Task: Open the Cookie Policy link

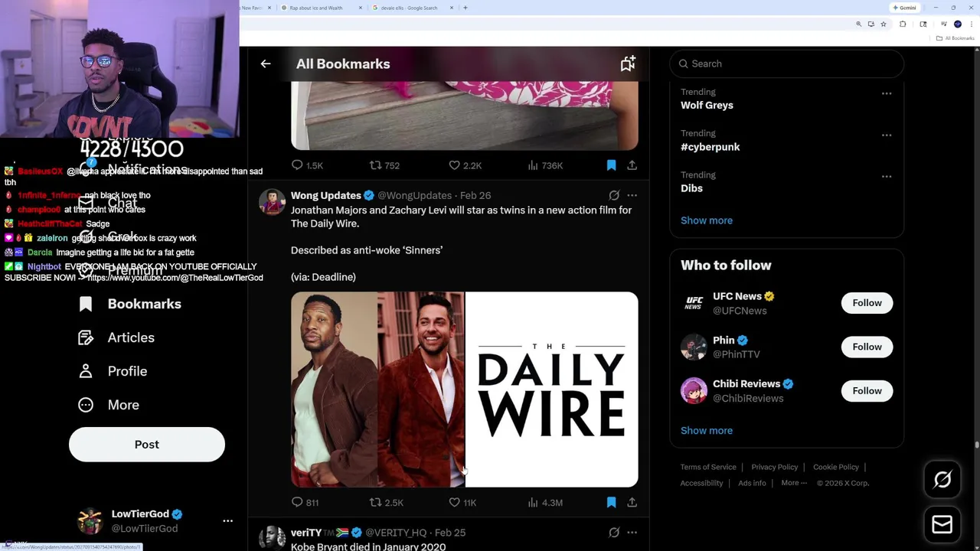Action: point(836,467)
